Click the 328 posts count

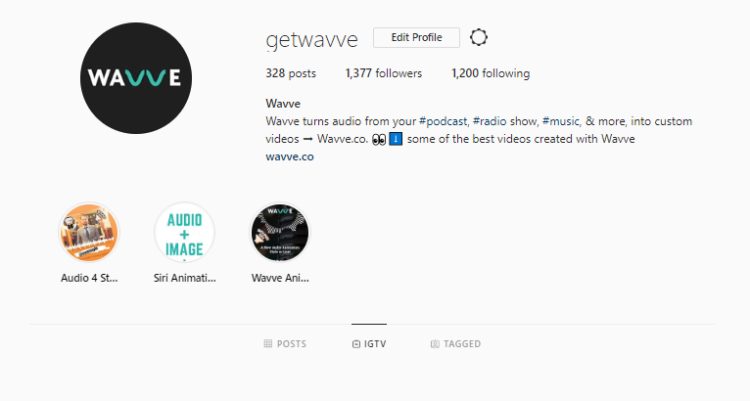pos(291,73)
